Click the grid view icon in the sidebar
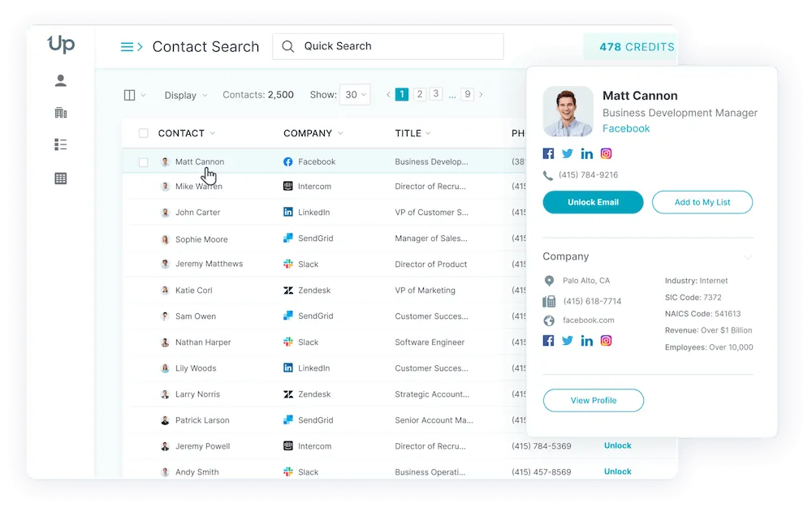This screenshot has width=812, height=512. click(59, 177)
